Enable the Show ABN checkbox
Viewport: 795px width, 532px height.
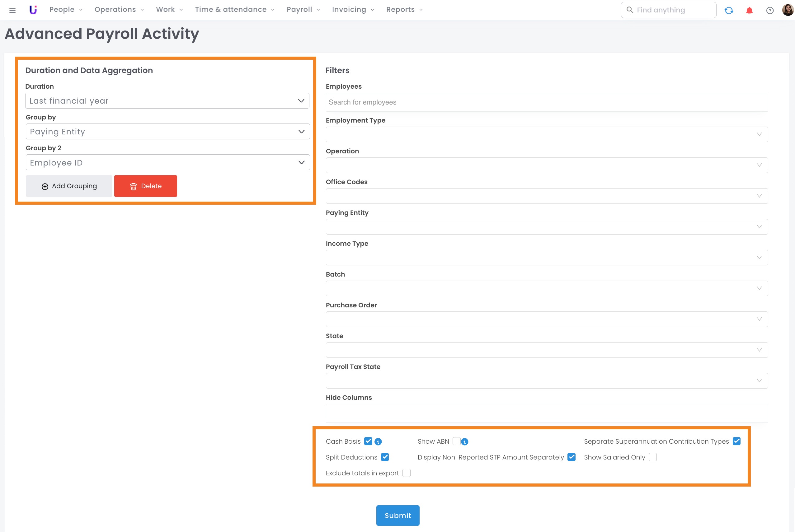pyautogui.click(x=456, y=441)
